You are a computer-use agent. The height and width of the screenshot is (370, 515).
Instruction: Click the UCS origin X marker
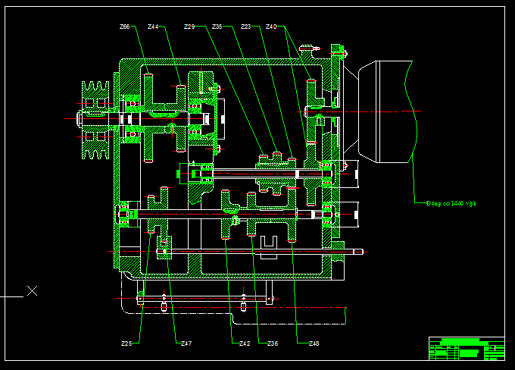32,291
